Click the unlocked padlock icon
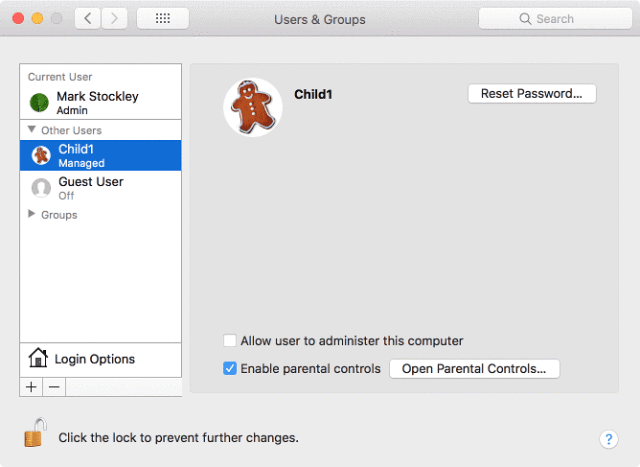This screenshot has width=640, height=467. point(35,433)
